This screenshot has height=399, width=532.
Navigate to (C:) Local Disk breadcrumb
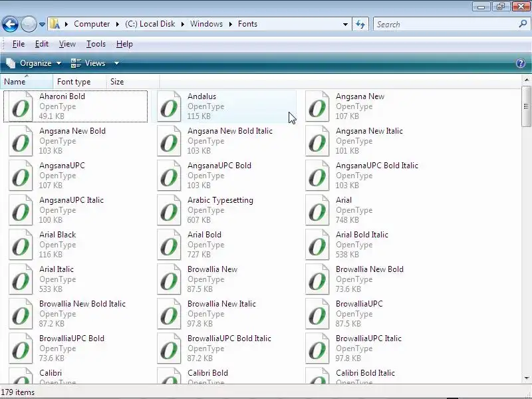point(150,24)
